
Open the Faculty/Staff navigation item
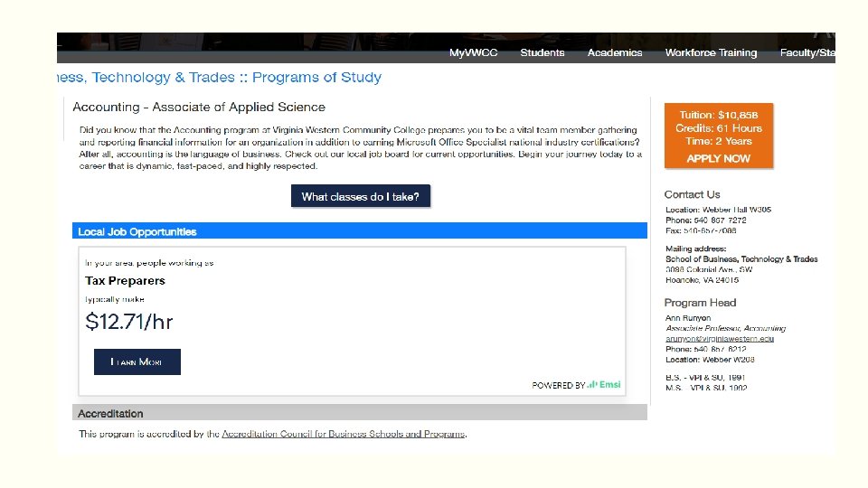click(807, 52)
